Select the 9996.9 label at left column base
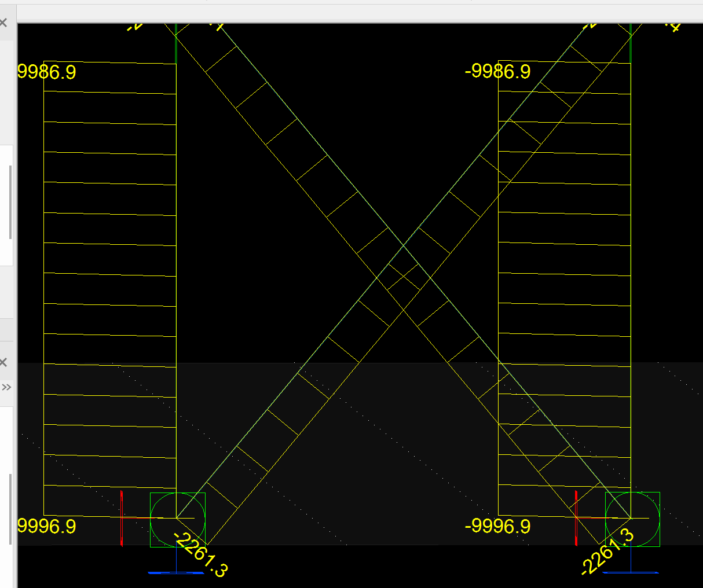 pyautogui.click(x=47, y=526)
